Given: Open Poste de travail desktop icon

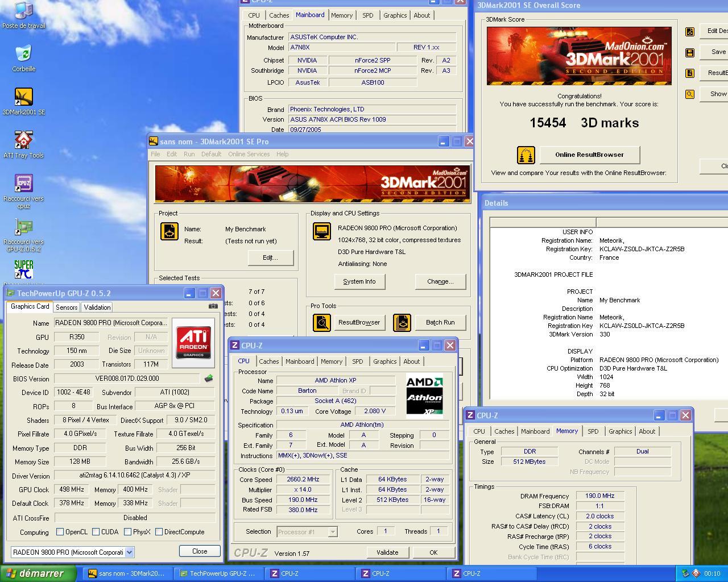Looking at the screenshot, I should tap(23, 15).
